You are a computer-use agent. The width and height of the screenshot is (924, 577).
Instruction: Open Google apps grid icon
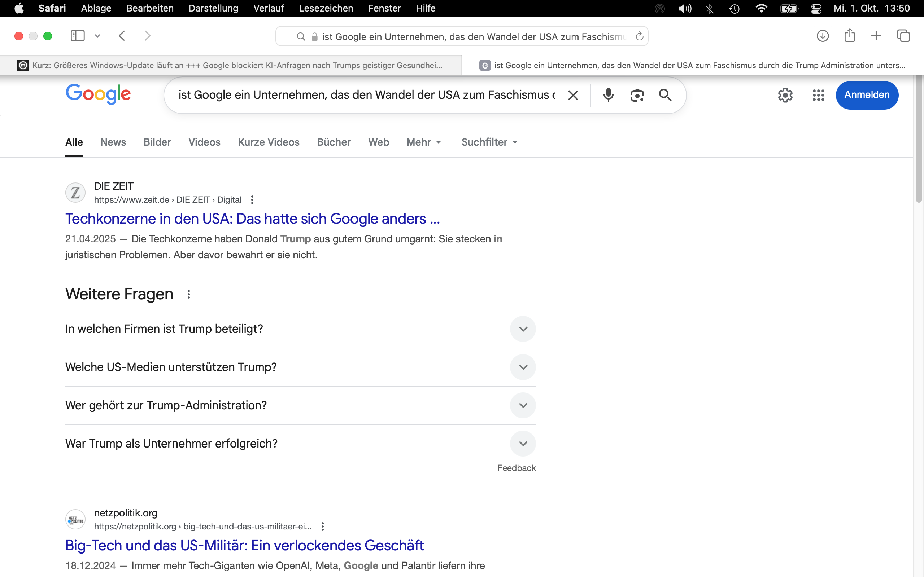818,95
